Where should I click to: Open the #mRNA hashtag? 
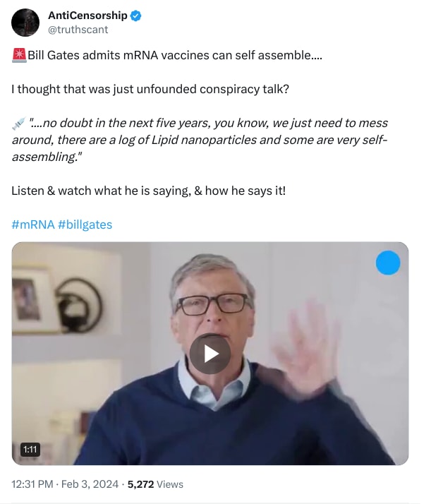[x=32, y=224]
